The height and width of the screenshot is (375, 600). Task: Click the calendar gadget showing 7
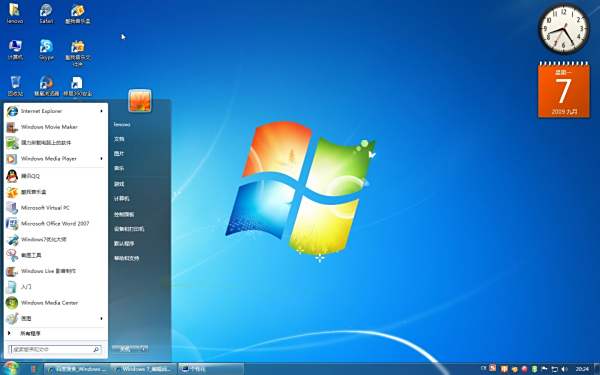(x=564, y=90)
